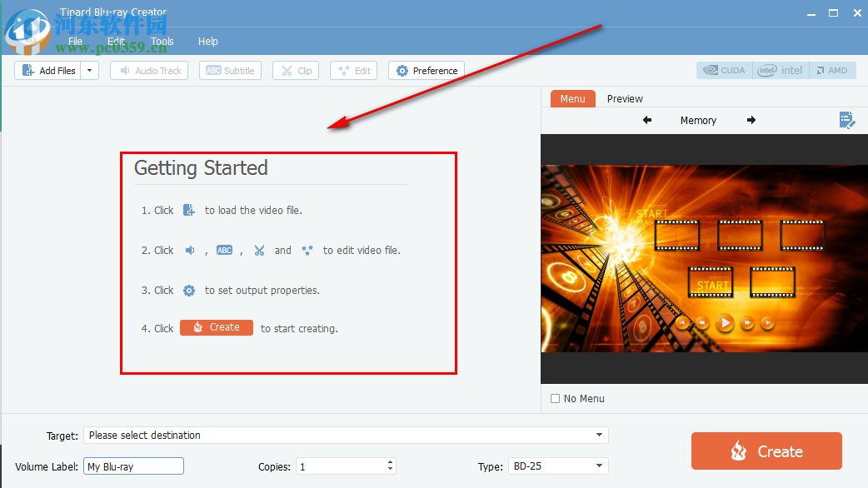Click the Copies number field
Viewport: 868px width, 488px height.
341,466
